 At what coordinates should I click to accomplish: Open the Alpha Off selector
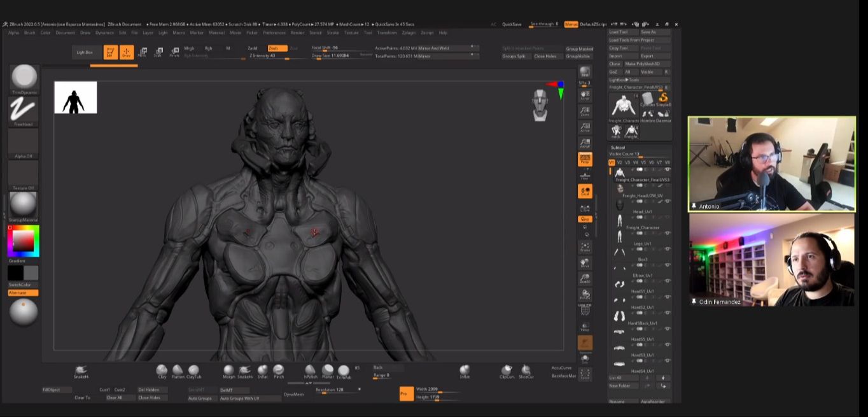click(x=24, y=143)
